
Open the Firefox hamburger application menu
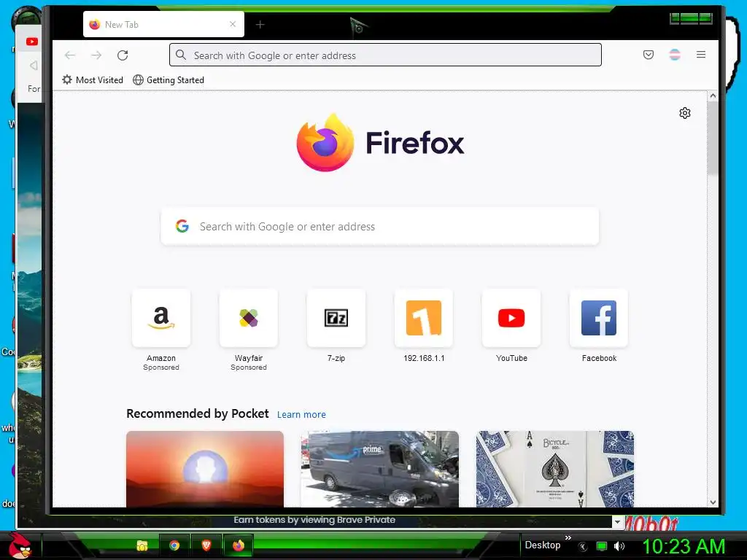click(x=701, y=55)
